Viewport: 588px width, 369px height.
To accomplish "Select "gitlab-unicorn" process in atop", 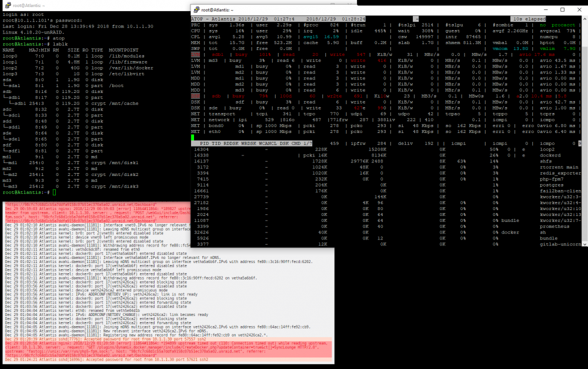I will click(x=560, y=244).
